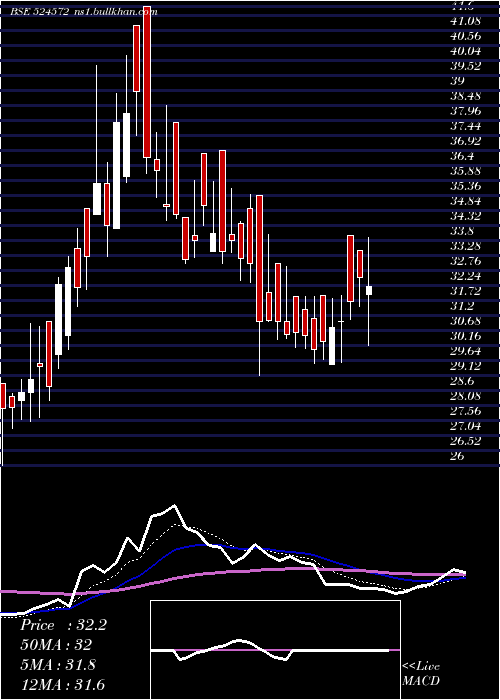The image size is (500, 700).
Task: Select the 28.08 price axis label
Action: click(x=465, y=396)
